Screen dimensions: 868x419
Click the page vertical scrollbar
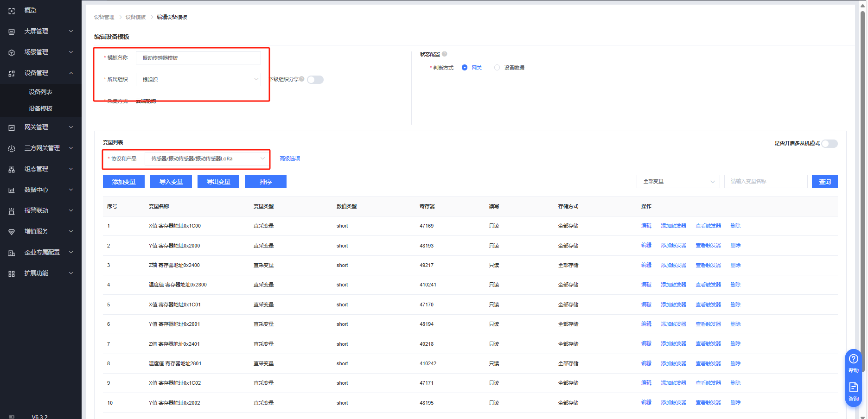pos(862,185)
